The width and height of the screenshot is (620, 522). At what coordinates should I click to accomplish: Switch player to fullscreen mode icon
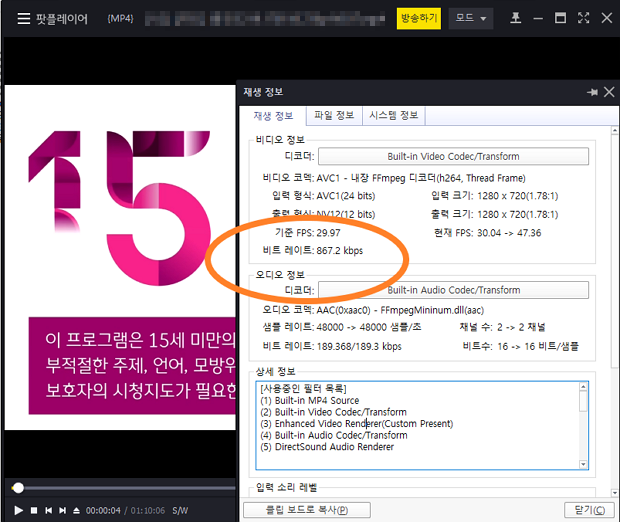pyautogui.click(x=584, y=18)
